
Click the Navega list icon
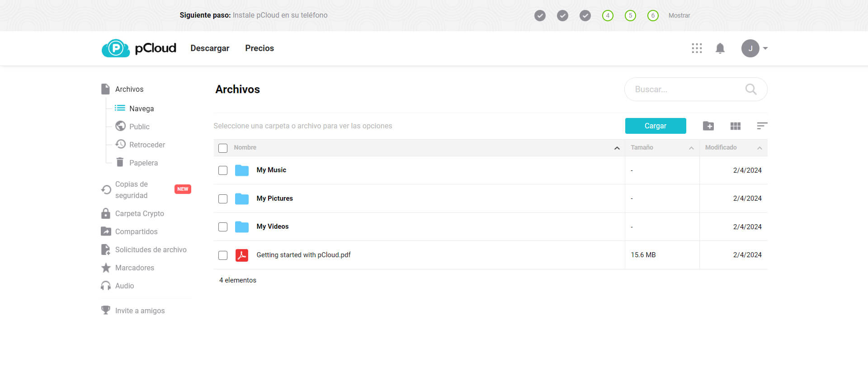(x=120, y=108)
